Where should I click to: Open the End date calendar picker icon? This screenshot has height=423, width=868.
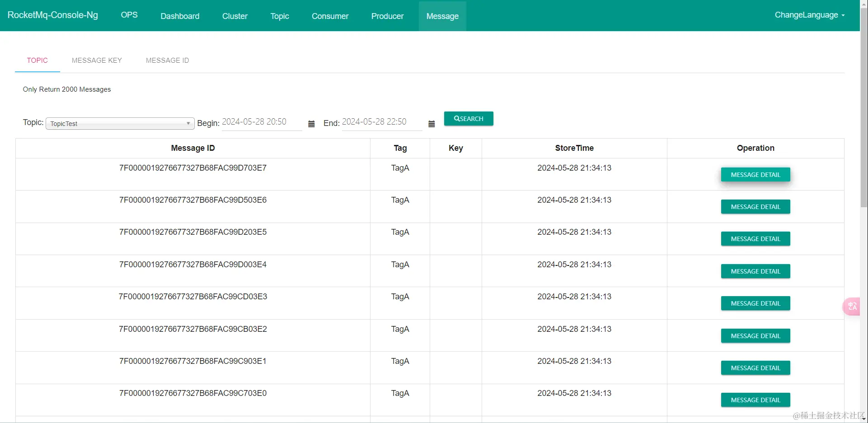click(432, 124)
